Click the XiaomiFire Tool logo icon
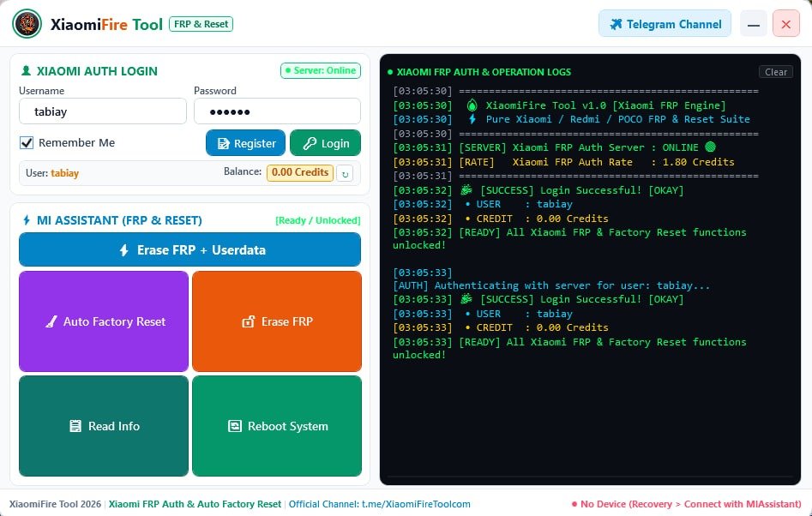The height and width of the screenshot is (516, 812). click(27, 24)
